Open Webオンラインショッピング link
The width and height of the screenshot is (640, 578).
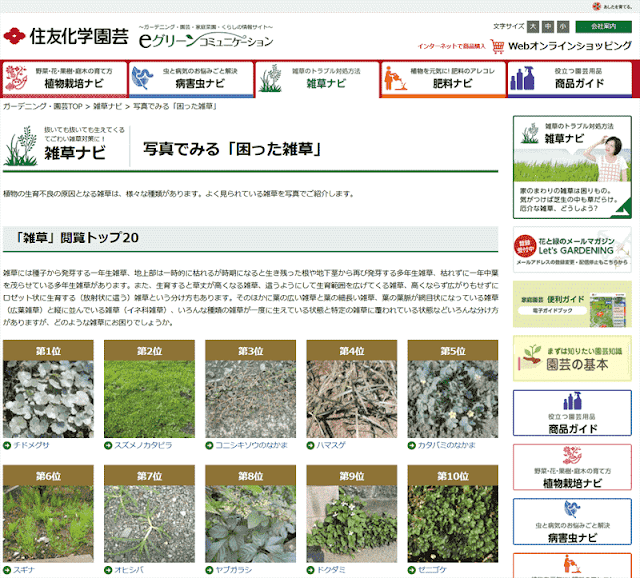tap(570, 46)
